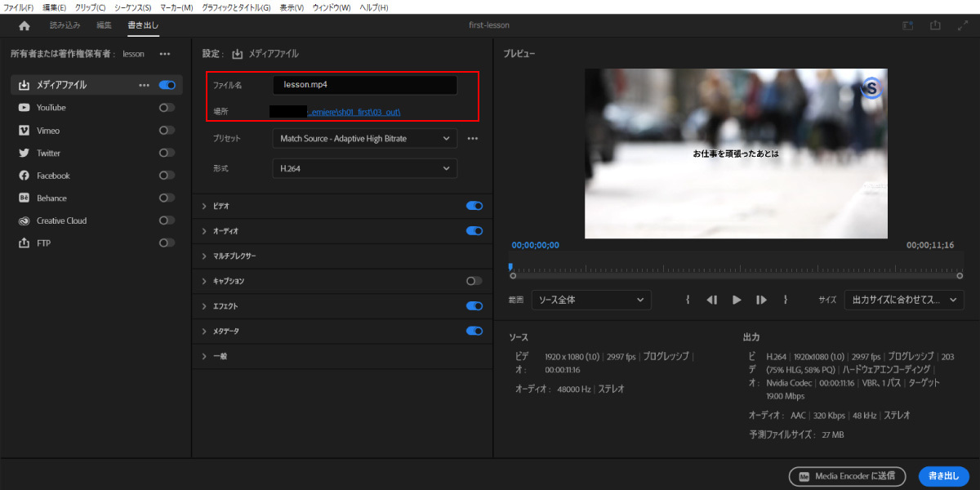Click the Creative Cloud icon
Image resolution: width=980 pixels, height=490 pixels.
[x=24, y=220]
